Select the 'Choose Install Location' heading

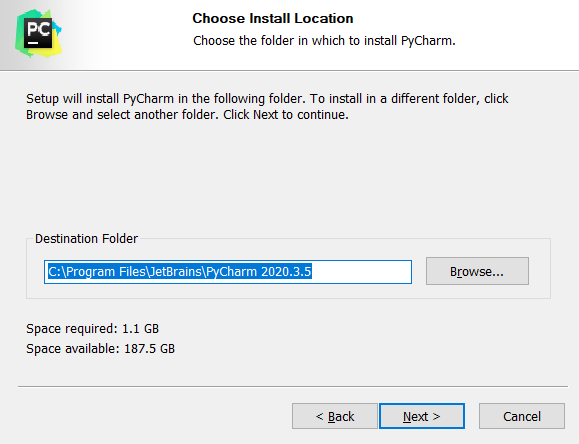pos(273,18)
